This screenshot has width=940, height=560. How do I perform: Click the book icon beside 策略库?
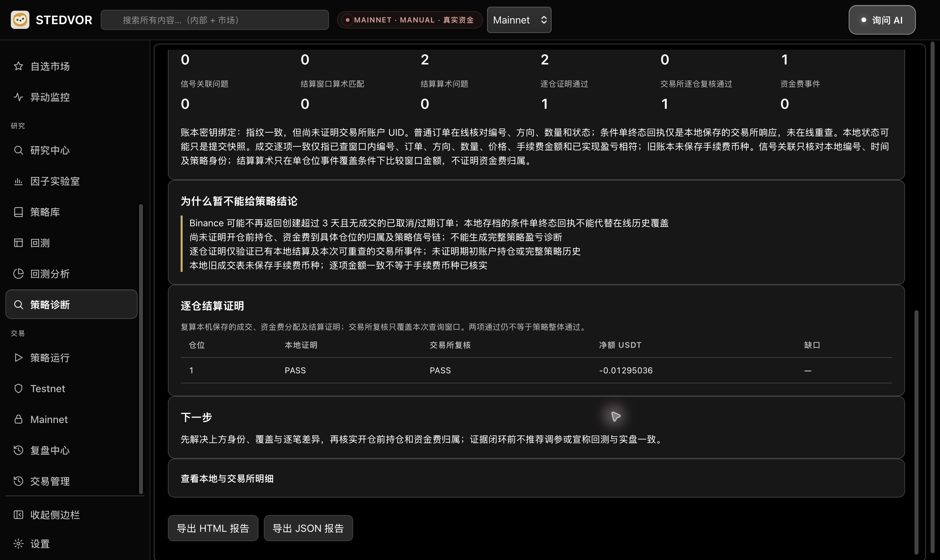click(18, 212)
